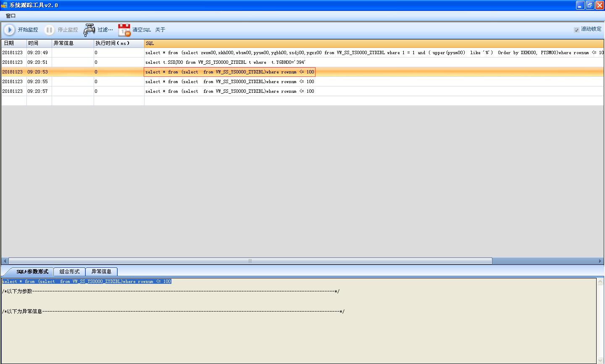Select the row with time 09:20:53
The height and width of the screenshot is (364, 605).
[x=302, y=72]
